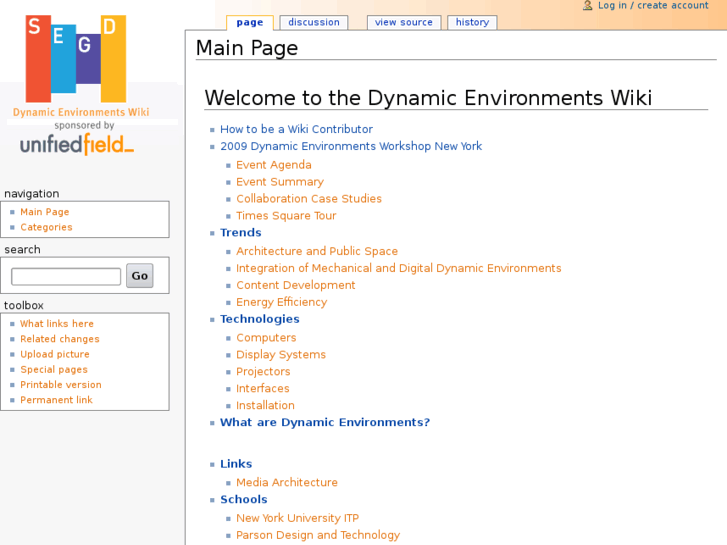The width and height of the screenshot is (727, 545).
Task: Open How to be a Wiki Contributor
Action: 296,129
